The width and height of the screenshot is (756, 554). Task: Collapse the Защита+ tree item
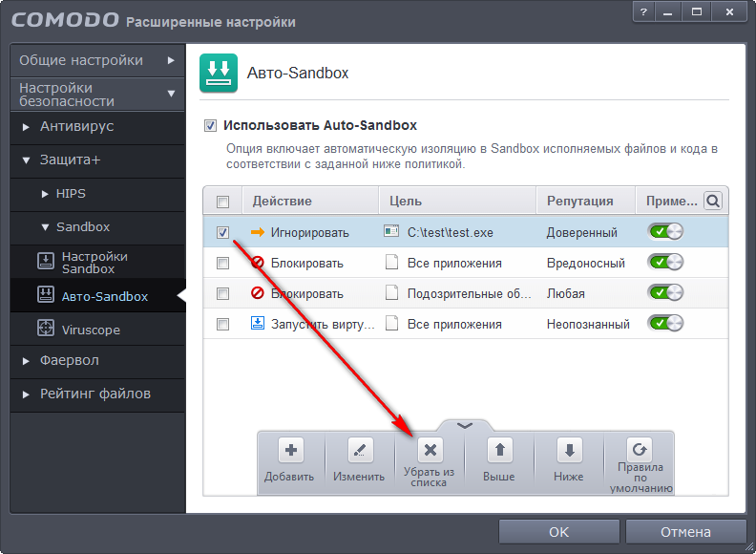click(x=26, y=160)
